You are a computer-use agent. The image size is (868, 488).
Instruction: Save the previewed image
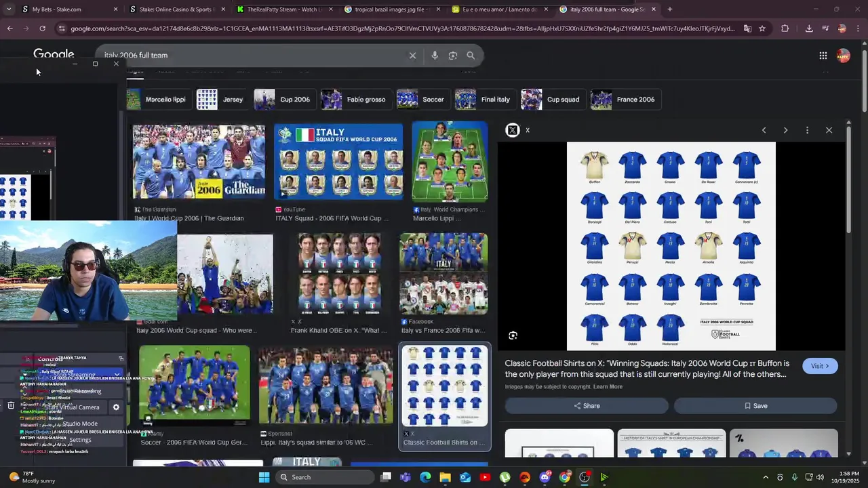point(755,406)
